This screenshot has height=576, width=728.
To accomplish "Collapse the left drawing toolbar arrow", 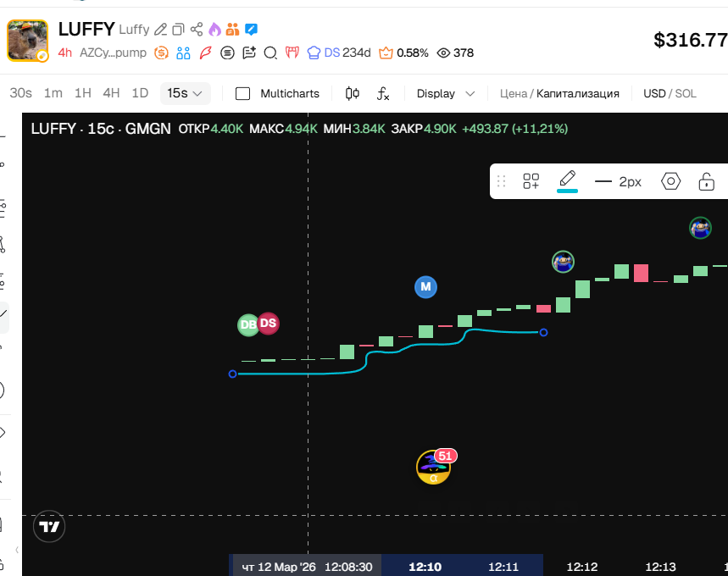I will (17, 550).
